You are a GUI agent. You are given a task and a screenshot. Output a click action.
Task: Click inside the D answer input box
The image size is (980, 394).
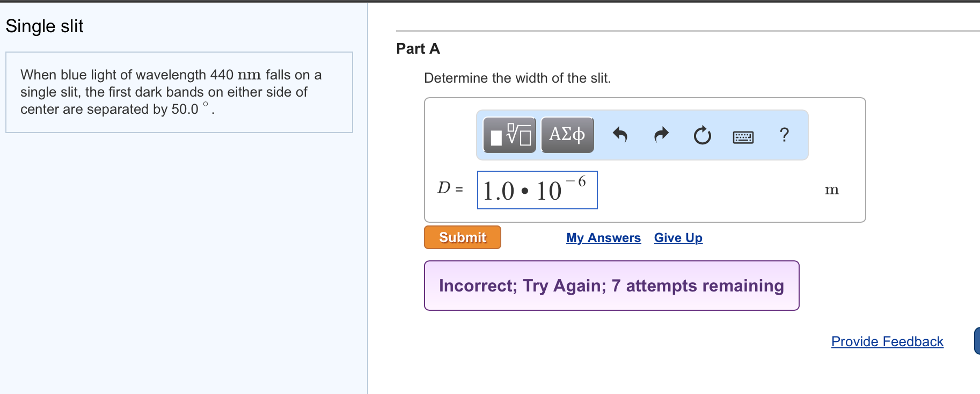[537, 189]
